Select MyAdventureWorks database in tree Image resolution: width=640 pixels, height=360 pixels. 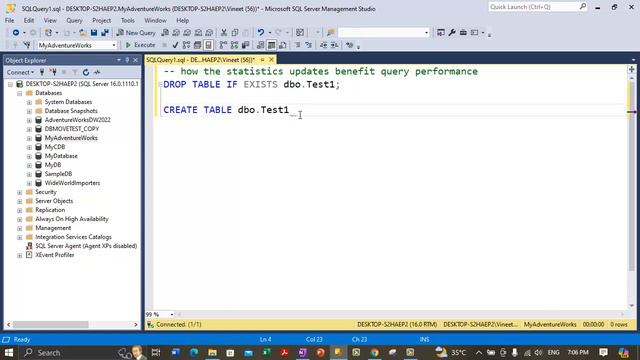[71, 138]
